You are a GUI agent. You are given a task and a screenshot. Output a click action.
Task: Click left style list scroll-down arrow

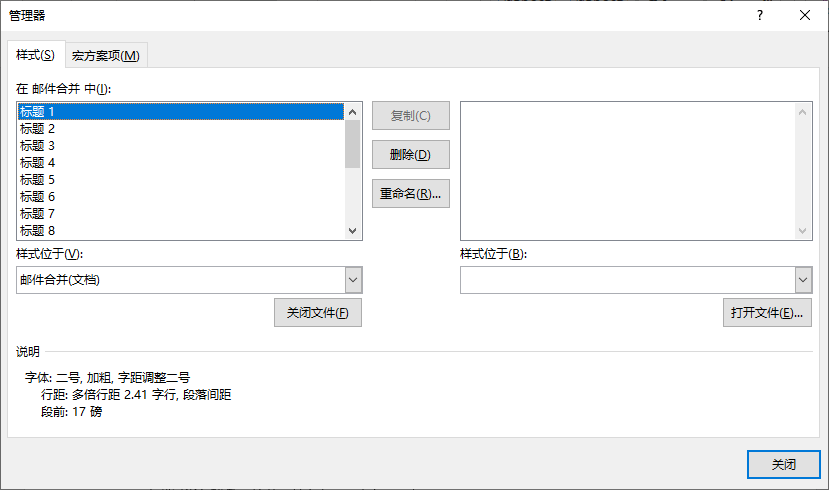tap(353, 230)
